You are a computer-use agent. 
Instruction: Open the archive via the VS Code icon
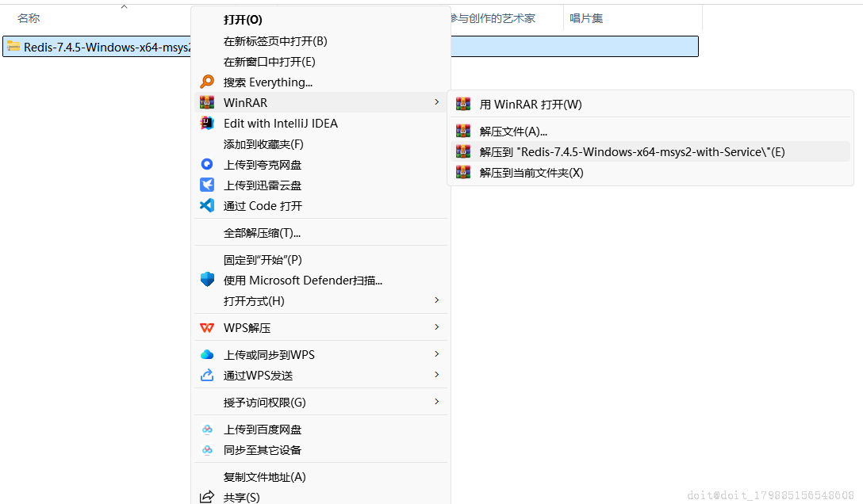pos(206,206)
